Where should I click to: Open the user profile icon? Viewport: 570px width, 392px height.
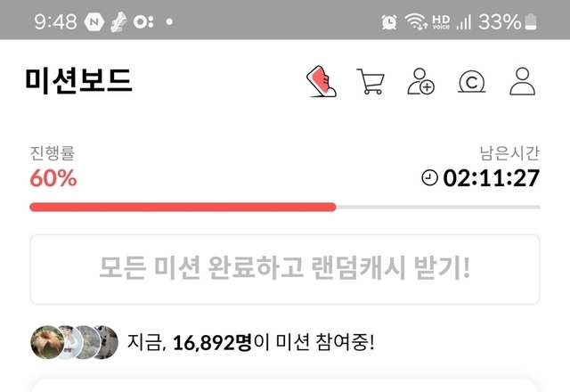[x=523, y=81]
